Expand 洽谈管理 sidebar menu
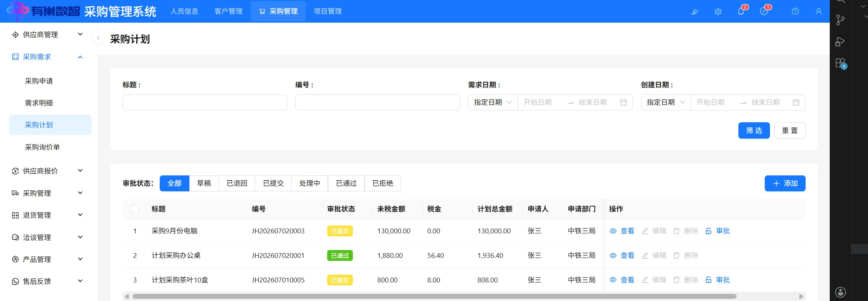The height and width of the screenshot is (301, 868). point(50,237)
